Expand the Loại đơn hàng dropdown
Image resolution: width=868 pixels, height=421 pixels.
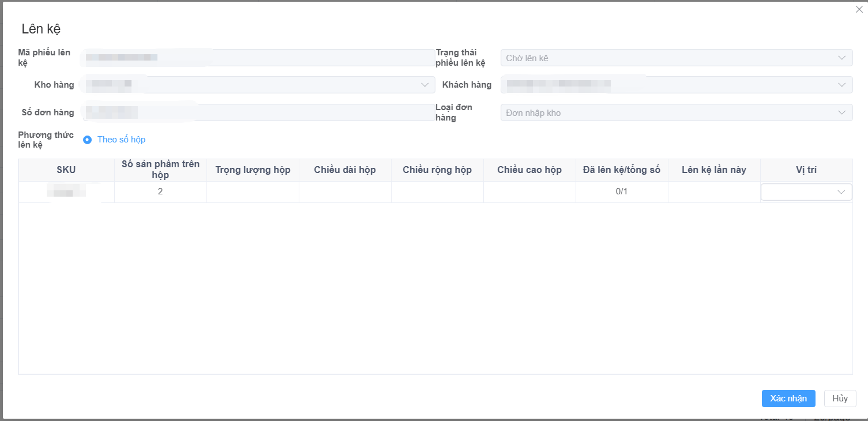tap(676, 113)
